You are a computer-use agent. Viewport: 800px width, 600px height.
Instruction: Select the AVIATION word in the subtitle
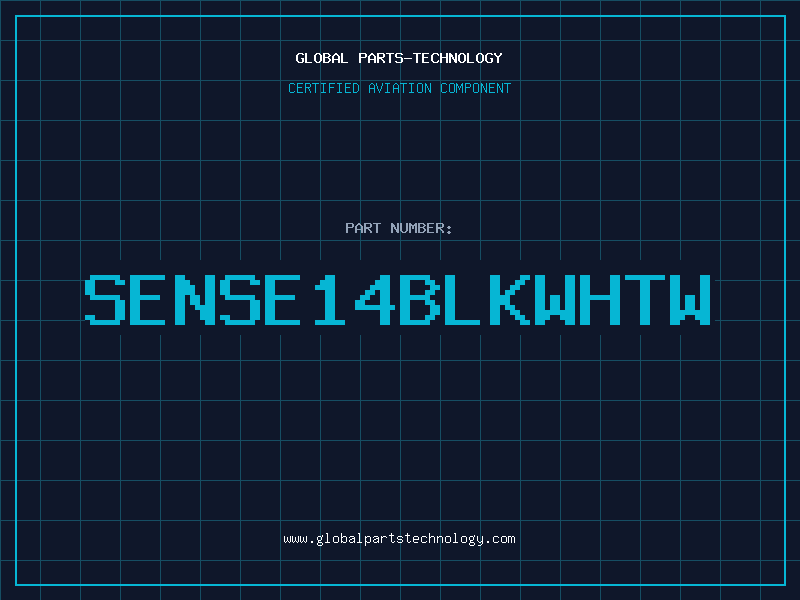click(x=399, y=88)
